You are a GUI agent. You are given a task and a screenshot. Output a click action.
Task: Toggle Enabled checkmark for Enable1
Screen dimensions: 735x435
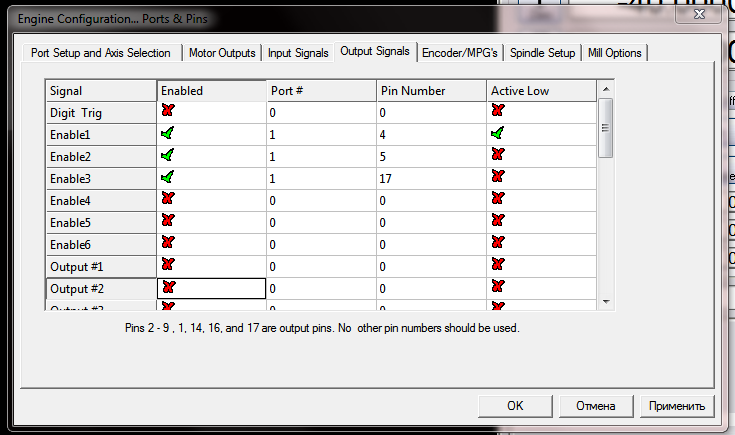click(x=167, y=133)
